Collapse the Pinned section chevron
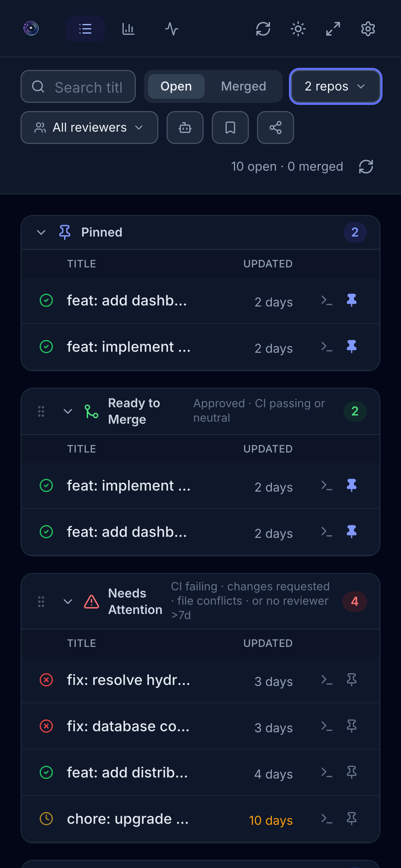The image size is (401, 868). (x=41, y=232)
